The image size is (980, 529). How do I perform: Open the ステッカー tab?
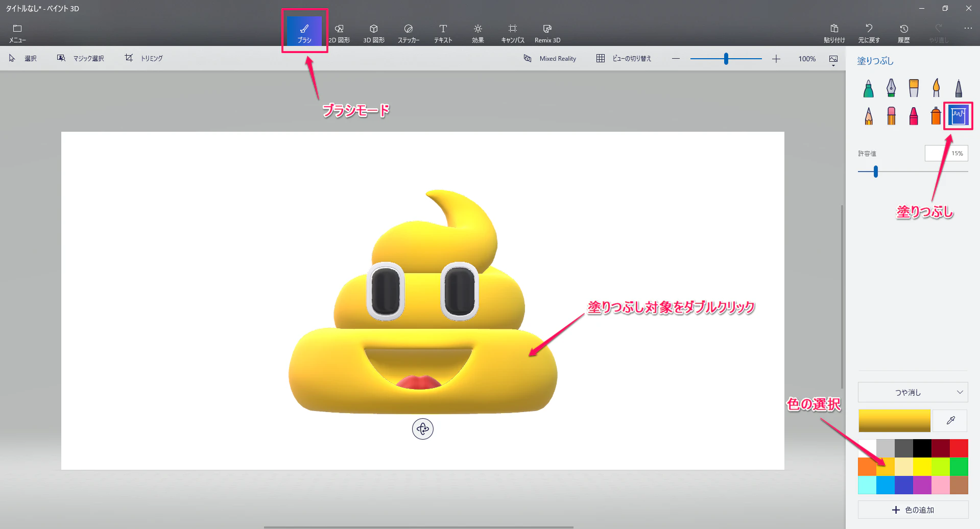pos(409,33)
